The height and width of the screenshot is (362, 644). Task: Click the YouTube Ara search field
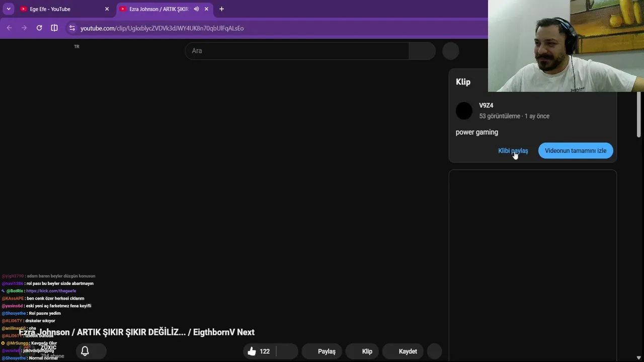[297, 51]
